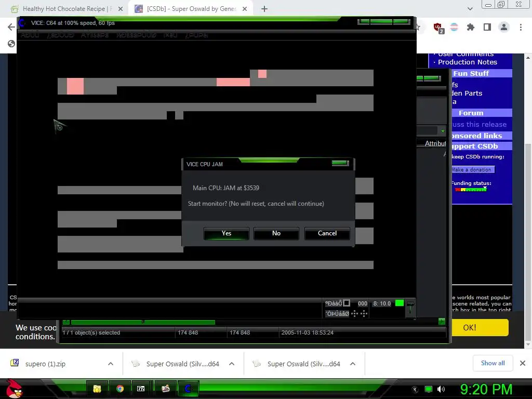532x399 pixels.
Task: Click green progress bar in file manager
Action: click(143, 322)
